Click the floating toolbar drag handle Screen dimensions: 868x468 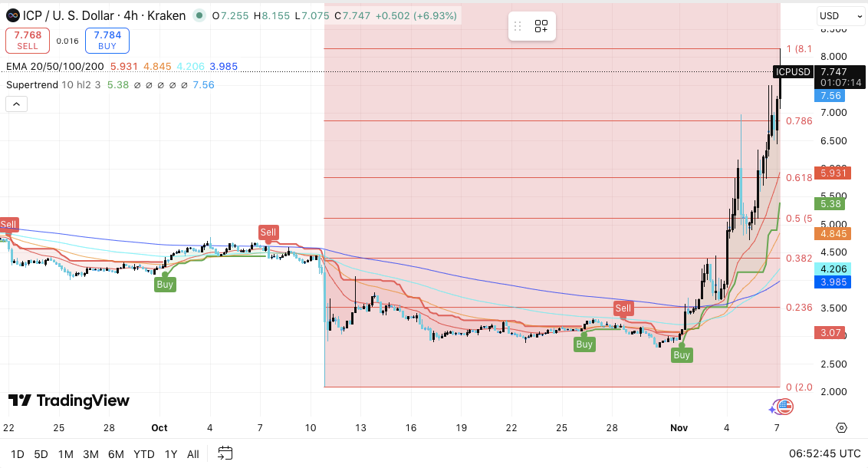click(x=518, y=27)
